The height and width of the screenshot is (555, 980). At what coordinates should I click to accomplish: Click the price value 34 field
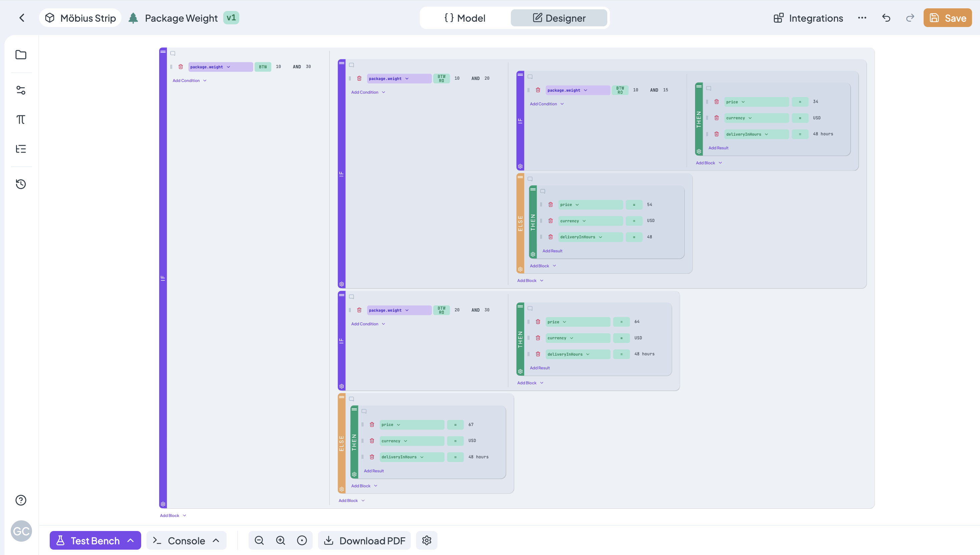click(815, 102)
